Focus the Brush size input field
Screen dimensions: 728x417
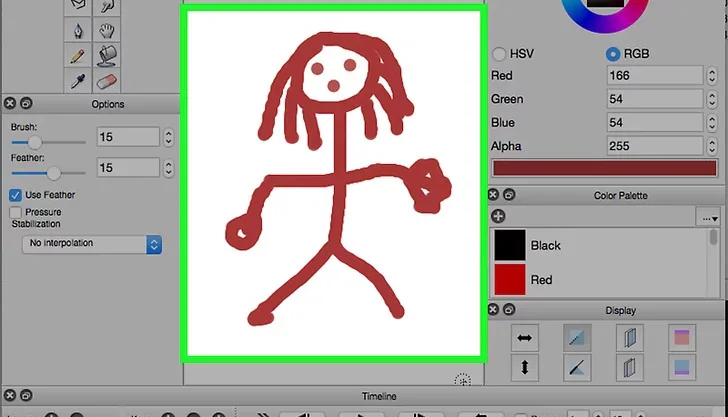(128, 137)
